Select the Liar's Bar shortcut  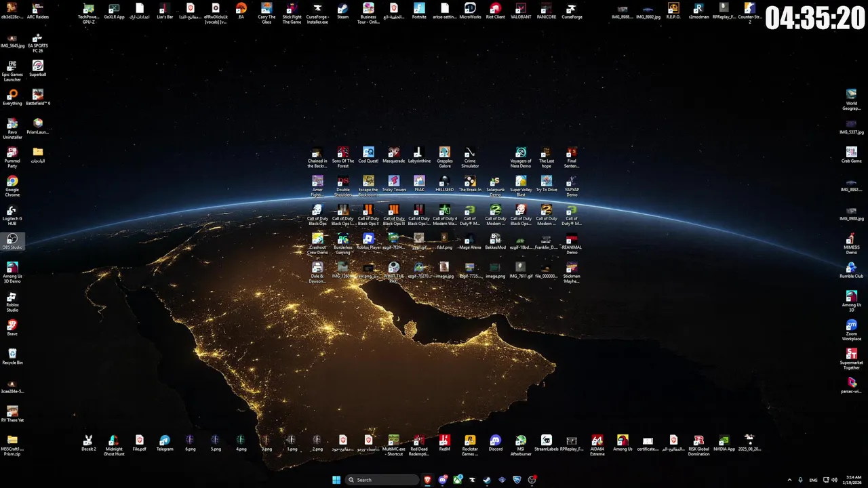click(165, 10)
